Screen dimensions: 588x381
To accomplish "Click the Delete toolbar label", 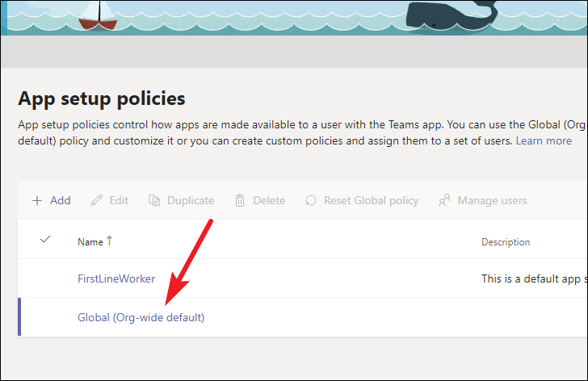I will pos(269,200).
